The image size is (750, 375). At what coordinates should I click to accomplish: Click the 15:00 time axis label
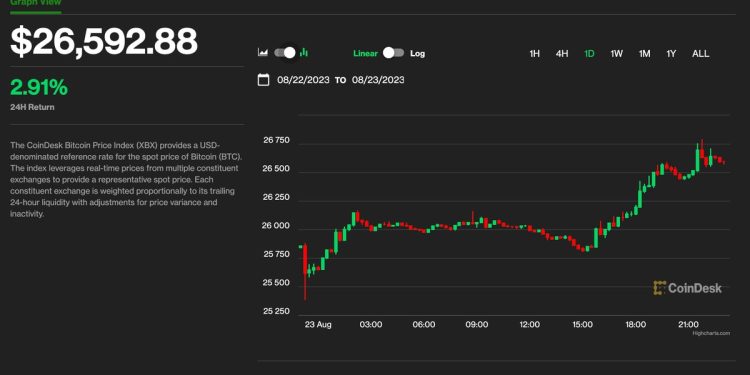pyautogui.click(x=583, y=324)
